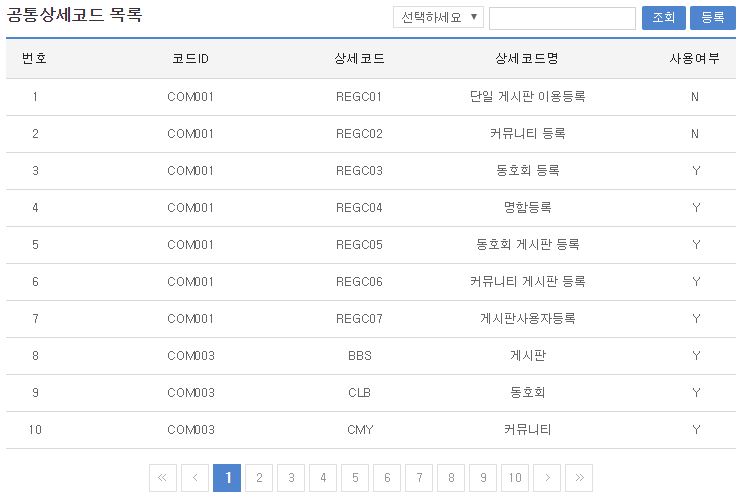Viewport: 745px width, 500px height.
Task: Click the next page arrow
Action: pyautogui.click(x=546, y=478)
